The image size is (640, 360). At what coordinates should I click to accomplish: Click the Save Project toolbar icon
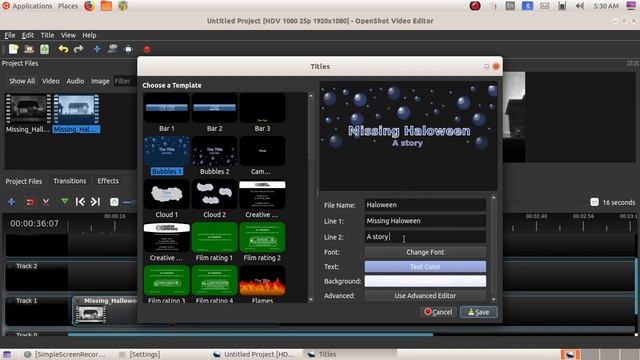pos(44,49)
